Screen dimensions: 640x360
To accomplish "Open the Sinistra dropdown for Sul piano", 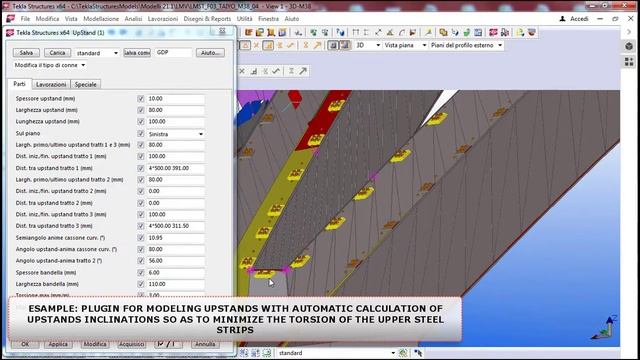I will point(176,134).
